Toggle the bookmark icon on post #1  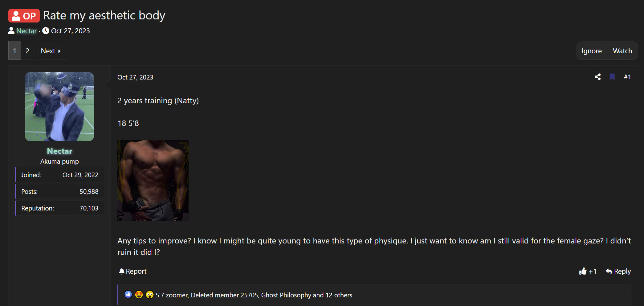[x=612, y=77]
